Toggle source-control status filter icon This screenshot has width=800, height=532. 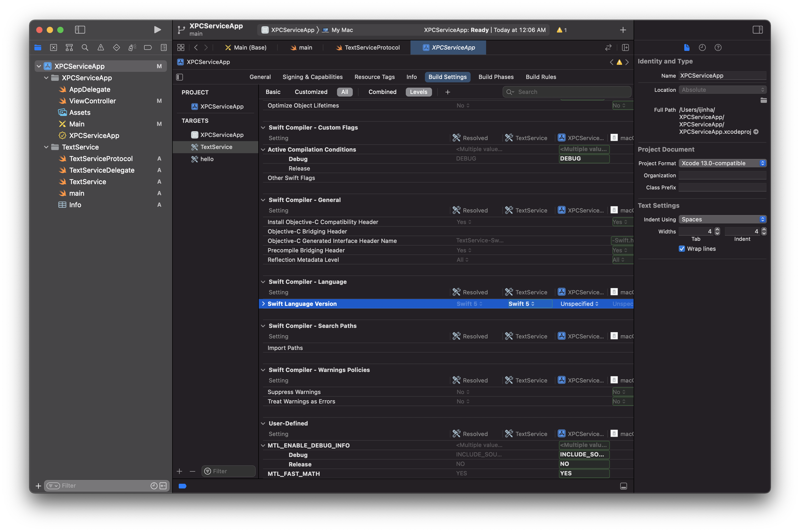coord(163,486)
